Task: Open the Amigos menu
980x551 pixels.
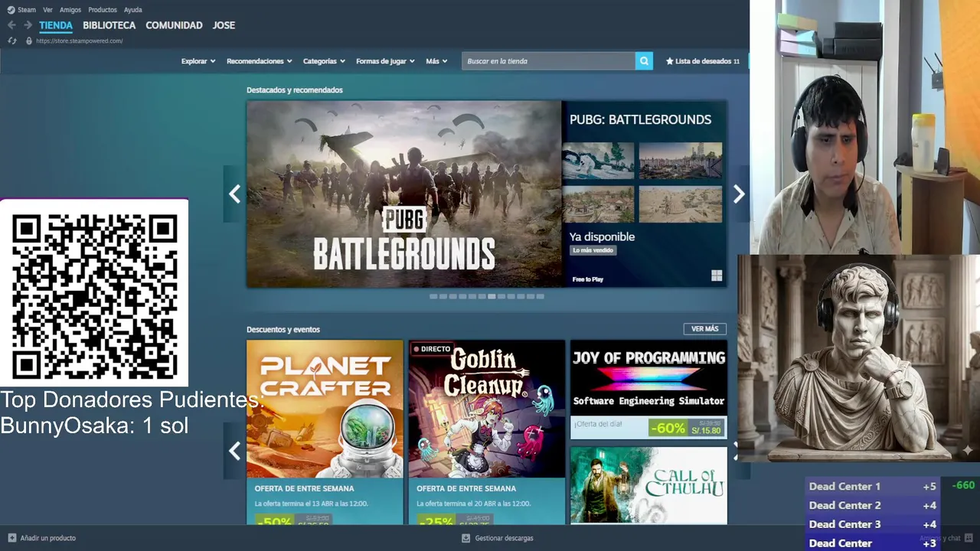Action: click(70, 10)
